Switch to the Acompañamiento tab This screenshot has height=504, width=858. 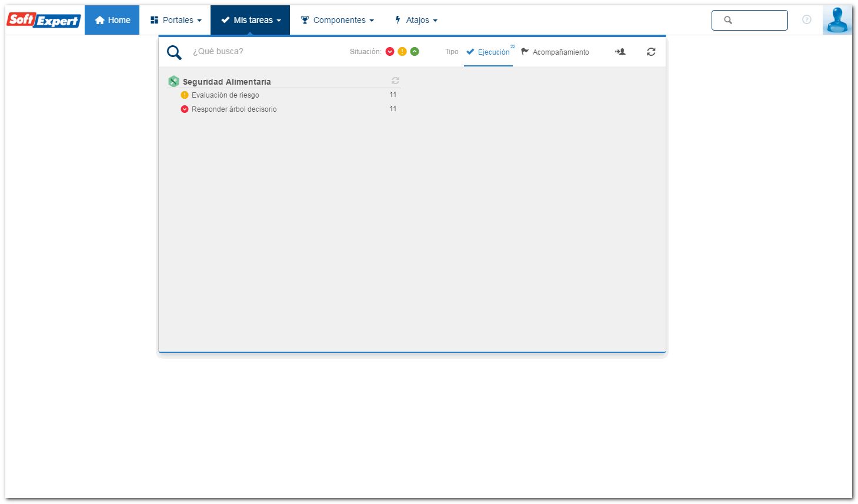[x=555, y=52]
